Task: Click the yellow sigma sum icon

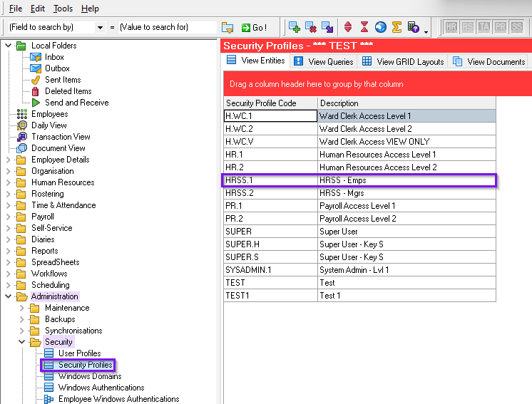Action: click(397, 27)
